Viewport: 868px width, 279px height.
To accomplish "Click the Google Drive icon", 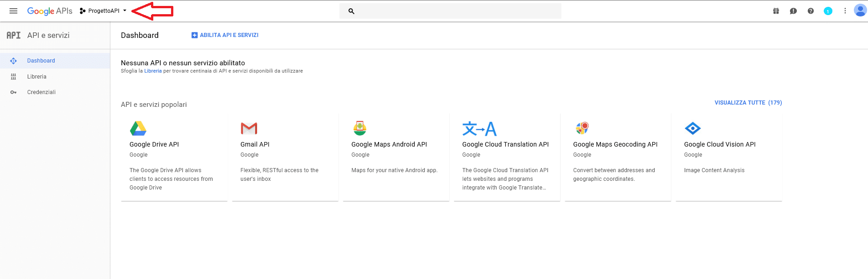I will [138, 129].
